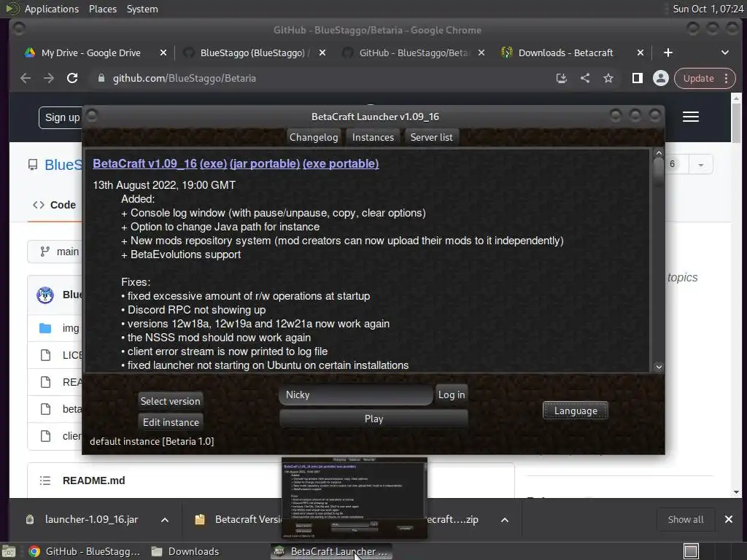Open the img folder on GitHub

pyautogui.click(x=71, y=328)
